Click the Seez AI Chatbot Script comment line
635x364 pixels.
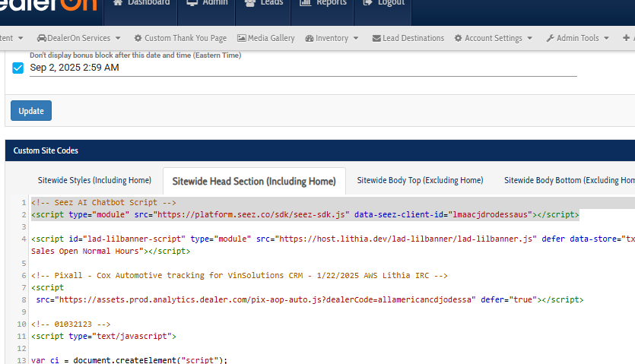[x=103, y=202]
